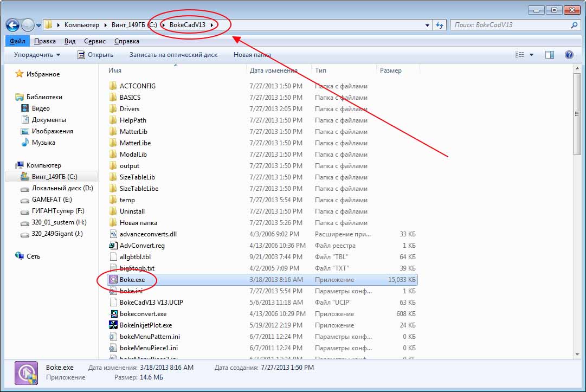Refresh the folder view

click(x=440, y=25)
